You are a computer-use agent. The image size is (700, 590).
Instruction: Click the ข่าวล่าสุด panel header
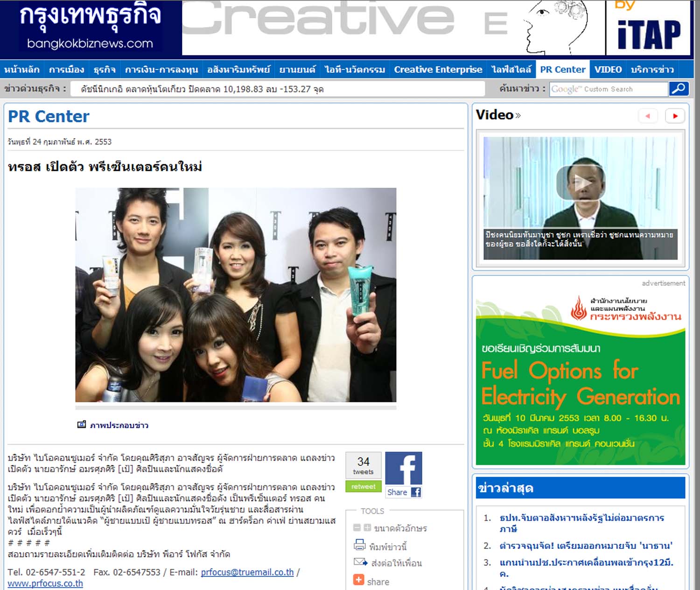coord(581,488)
